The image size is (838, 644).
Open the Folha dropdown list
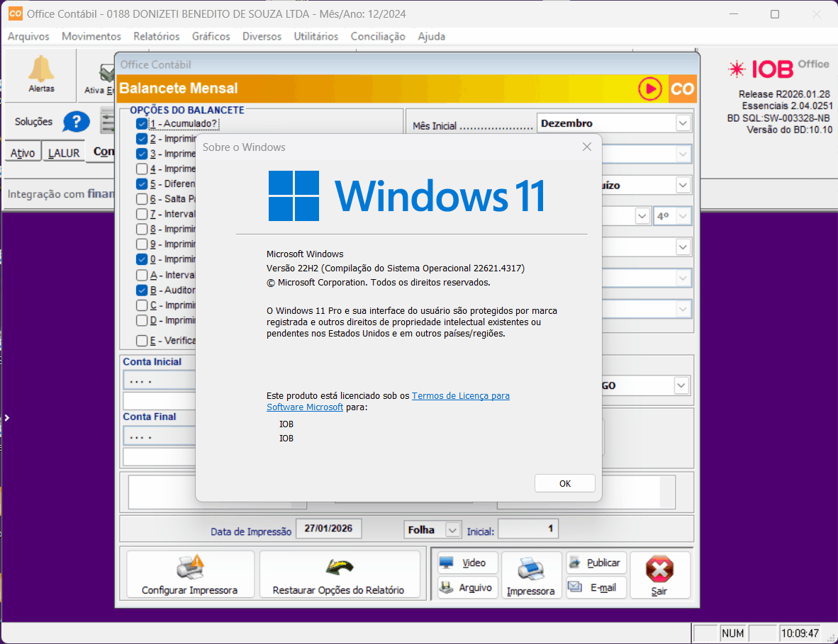click(x=452, y=530)
